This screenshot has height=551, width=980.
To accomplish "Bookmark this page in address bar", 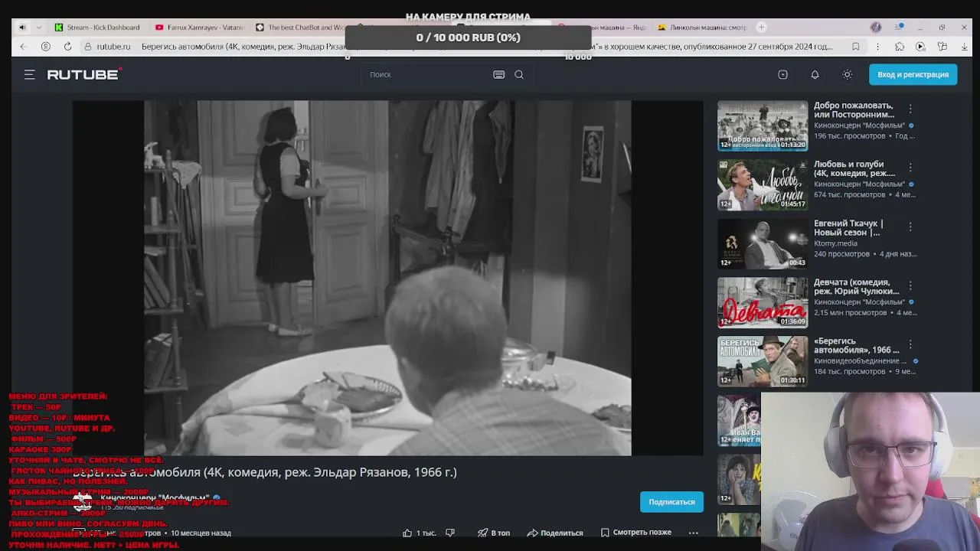I will coord(856,47).
